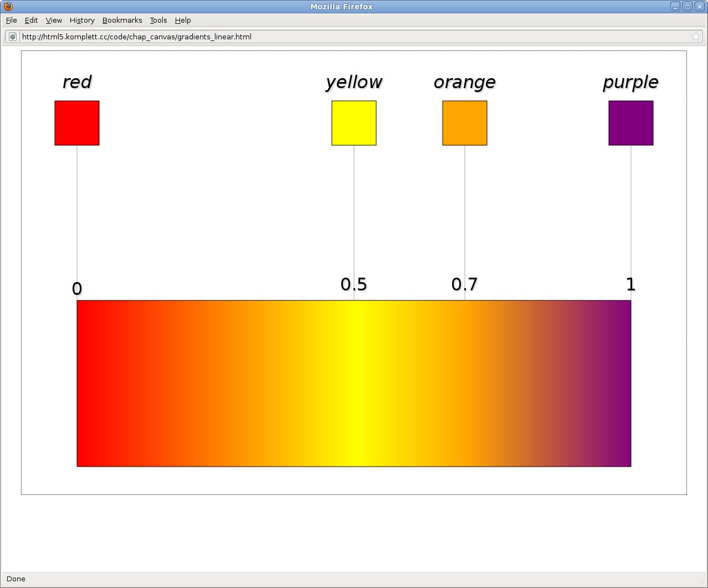Pick the purple color square
708x588 pixels.
pyautogui.click(x=631, y=123)
